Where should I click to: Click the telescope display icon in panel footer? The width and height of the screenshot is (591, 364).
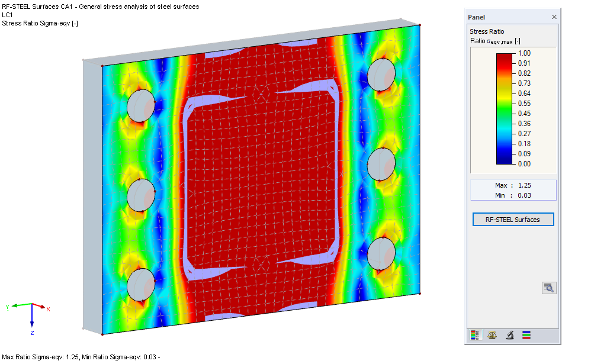pos(509,334)
